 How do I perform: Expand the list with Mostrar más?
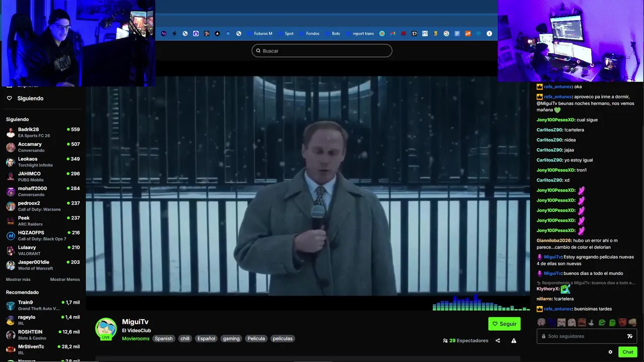click(x=18, y=280)
